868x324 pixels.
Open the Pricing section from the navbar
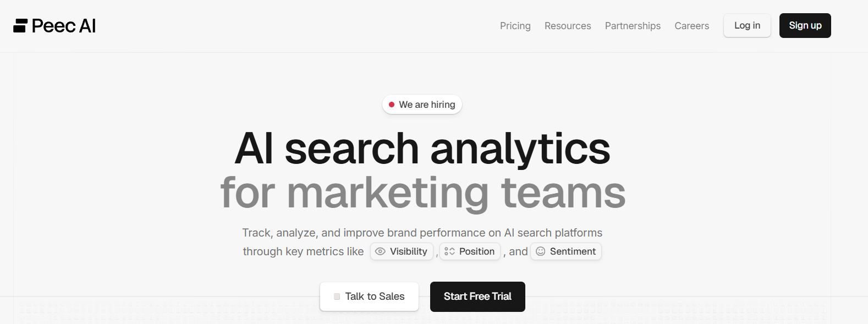(x=515, y=26)
